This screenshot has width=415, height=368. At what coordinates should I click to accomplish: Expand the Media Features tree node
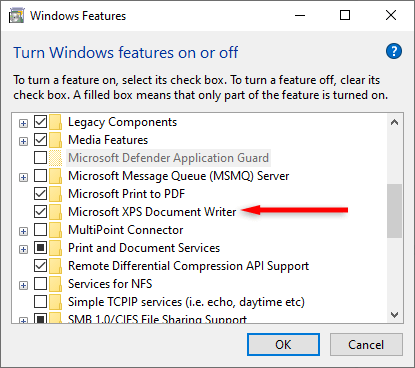point(23,142)
